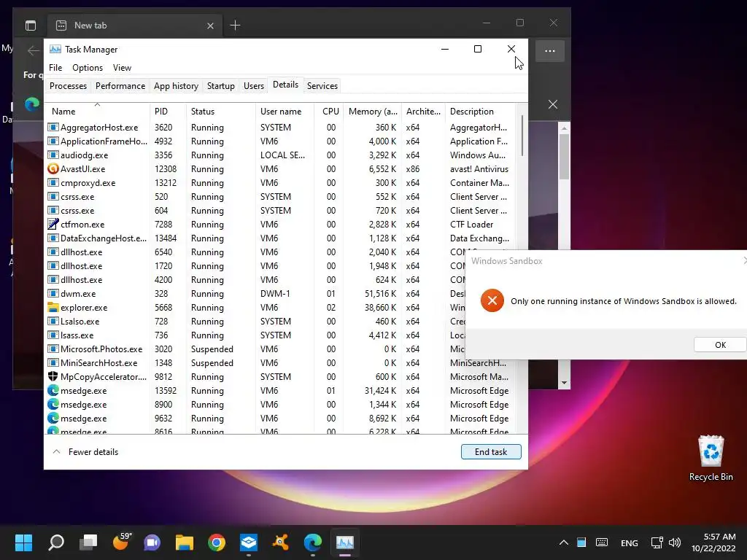Screen dimensions: 747x560
Task: Open Windows Sandbox from the taskbar
Action: coord(249,542)
